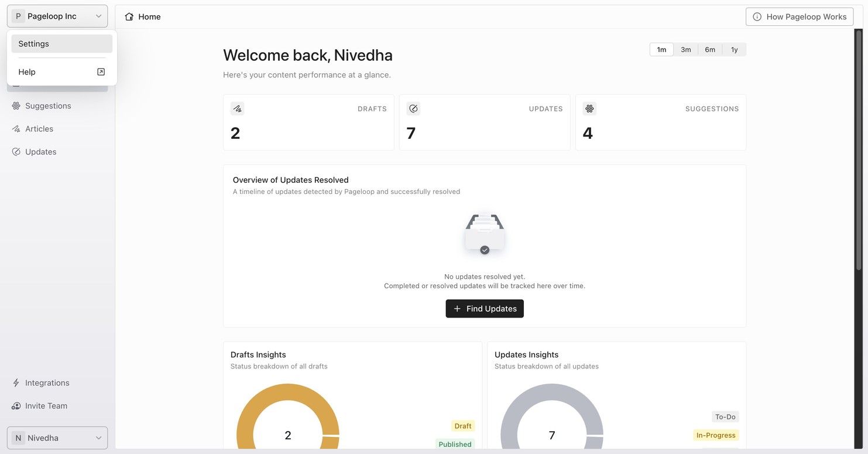Expand the Nivedha user account dropdown
The image size is (868, 454).
[x=57, y=438]
